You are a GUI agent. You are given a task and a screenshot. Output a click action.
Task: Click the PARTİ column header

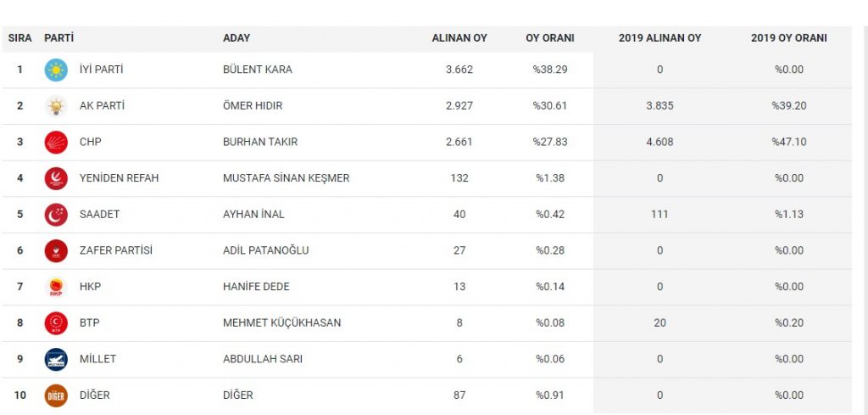coord(58,38)
